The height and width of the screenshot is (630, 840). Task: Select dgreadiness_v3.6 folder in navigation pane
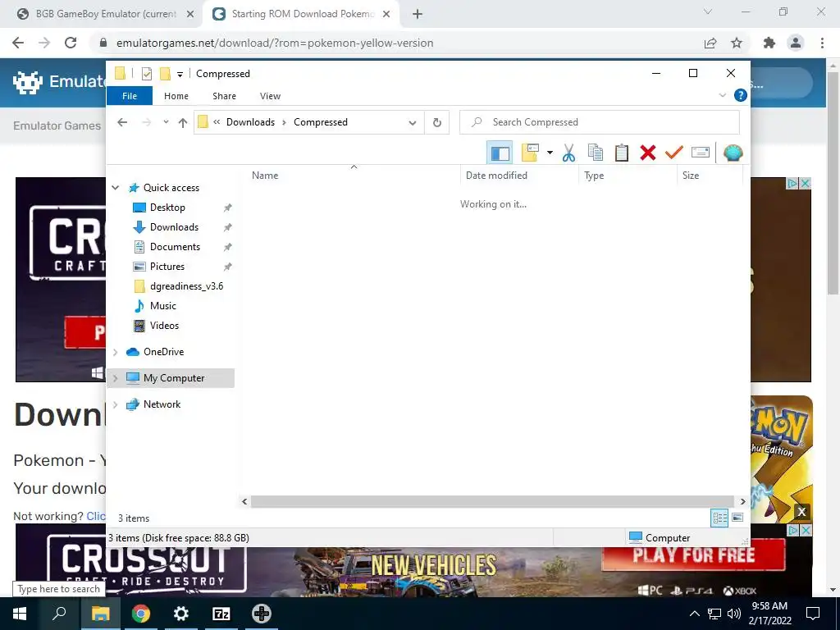(x=186, y=286)
